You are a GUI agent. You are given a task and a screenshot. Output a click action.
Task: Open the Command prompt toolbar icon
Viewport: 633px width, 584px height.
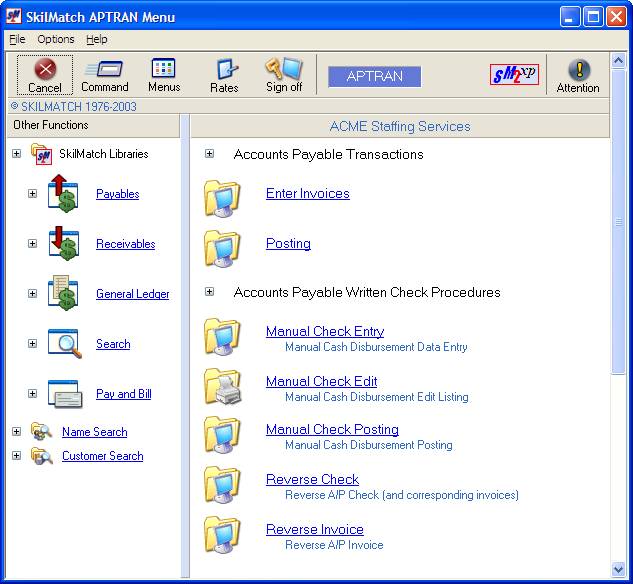pyautogui.click(x=105, y=69)
